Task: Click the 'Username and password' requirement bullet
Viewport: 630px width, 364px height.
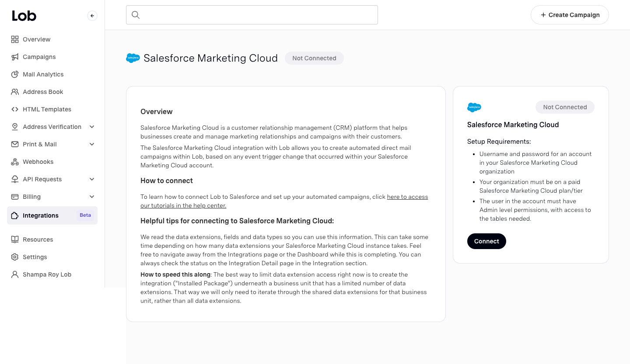Action: 535,163
